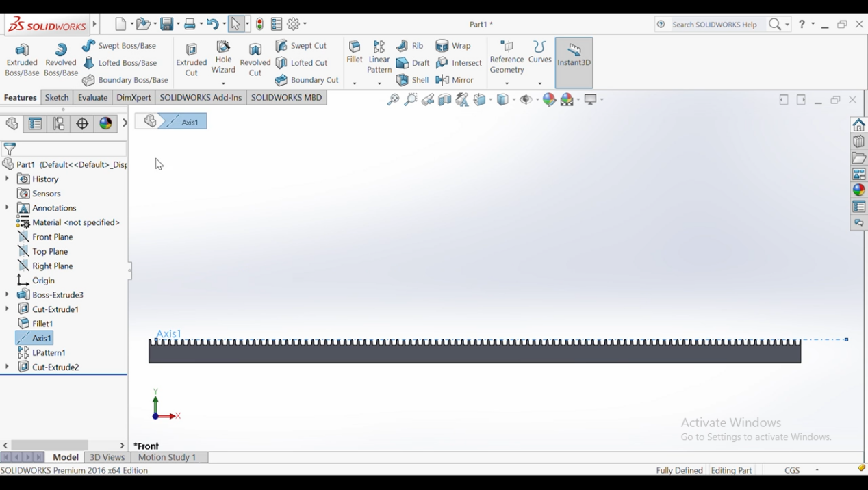Open Curves tool
This screenshot has width=868, height=490.
540,52
